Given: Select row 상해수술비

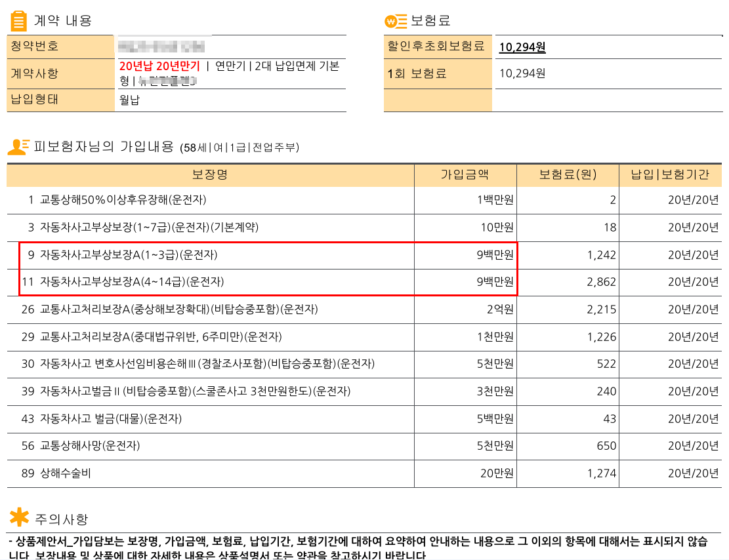Looking at the screenshot, I should pyautogui.click(x=364, y=473).
